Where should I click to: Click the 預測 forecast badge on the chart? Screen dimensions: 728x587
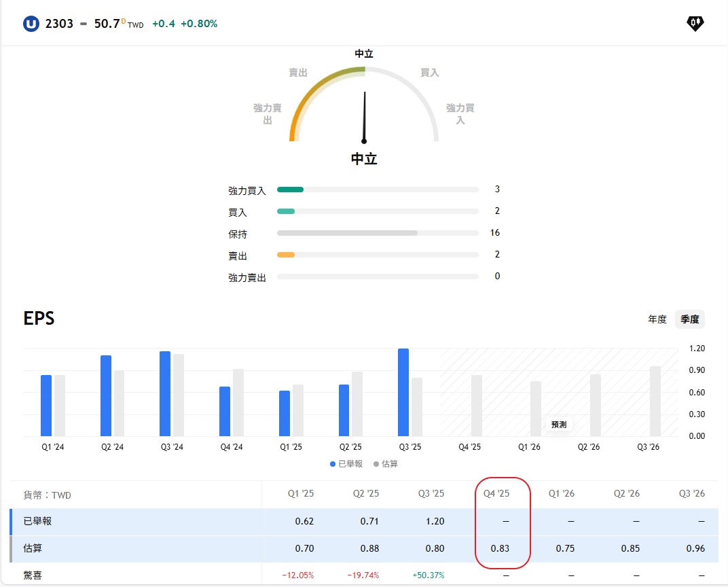click(558, 423)
